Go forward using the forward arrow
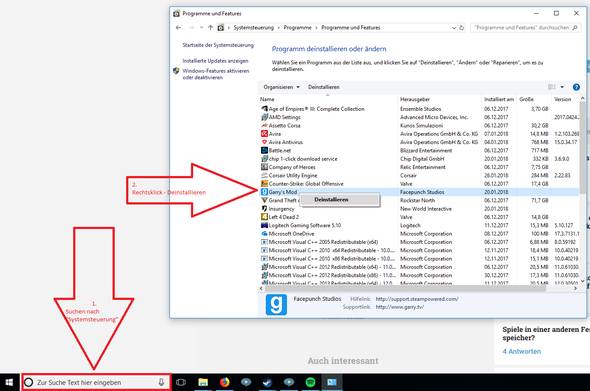Image resolution: width=590 pixels, height=391 pixels. tap(191, 27)
